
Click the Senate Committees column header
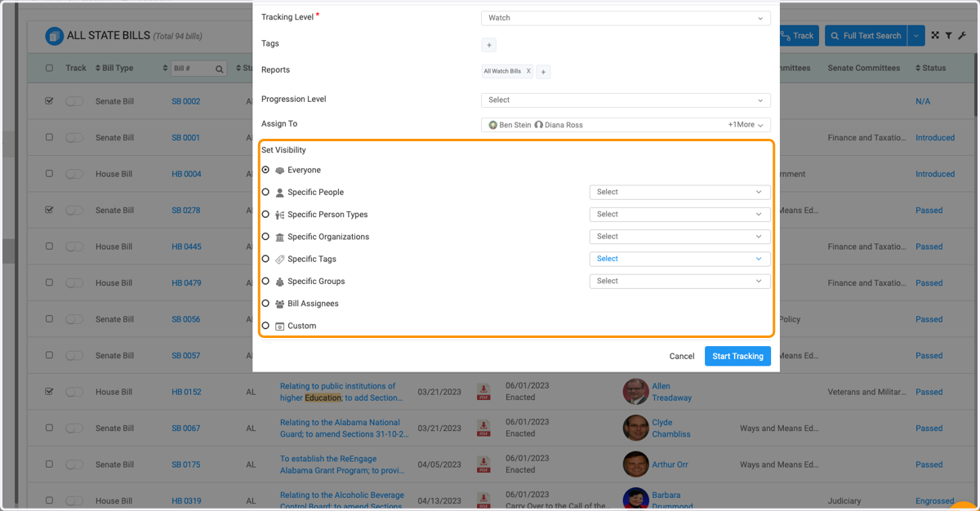(866, 69)
